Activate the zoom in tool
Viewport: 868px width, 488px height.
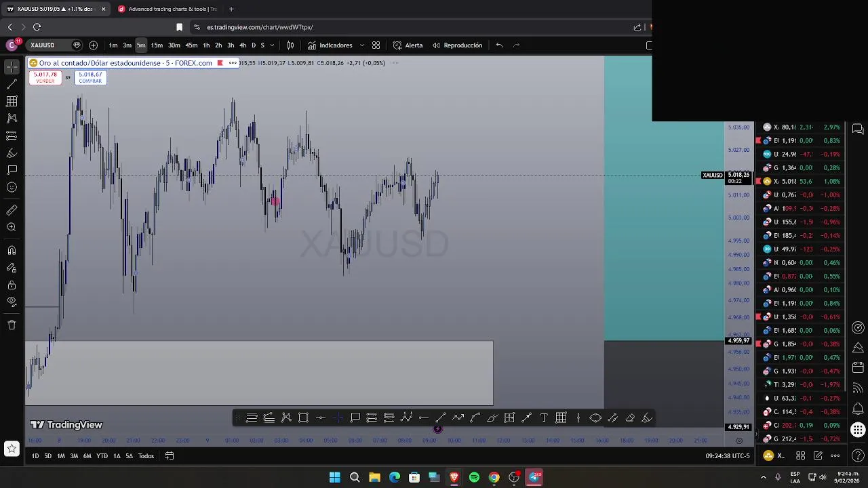12,227
